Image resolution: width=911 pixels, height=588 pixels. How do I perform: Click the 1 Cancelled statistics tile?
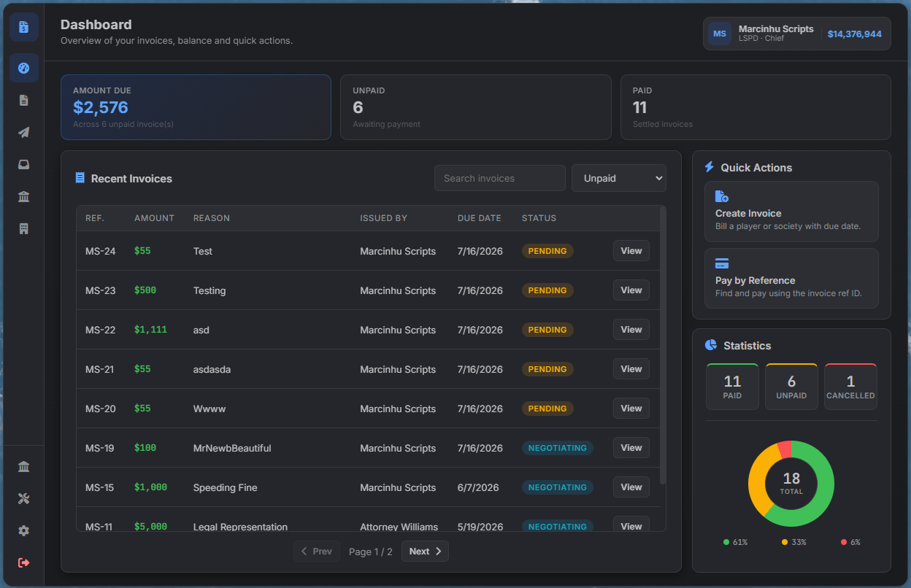pos(850,387)
